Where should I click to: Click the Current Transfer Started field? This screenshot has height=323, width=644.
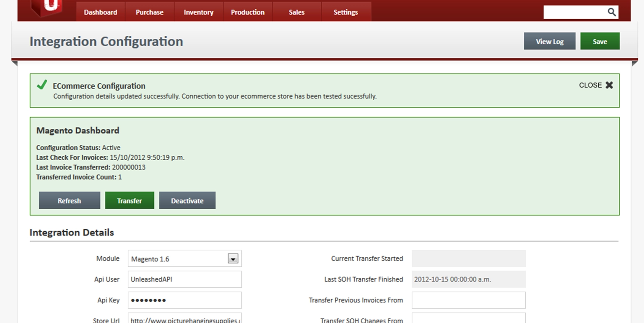(x=469, y=258)
